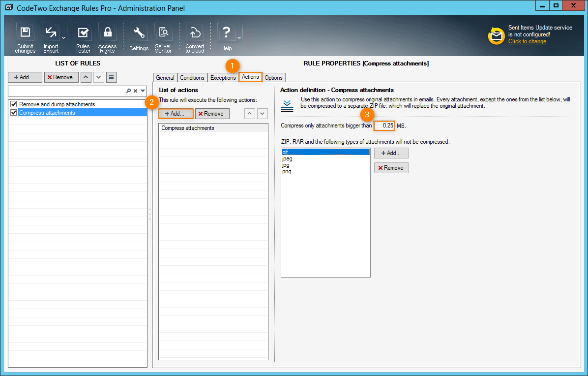Switch to the General tab
Image resolution: width=588 pixels, height=376 pixels.
pyautogui.click(x=165, y=78)
